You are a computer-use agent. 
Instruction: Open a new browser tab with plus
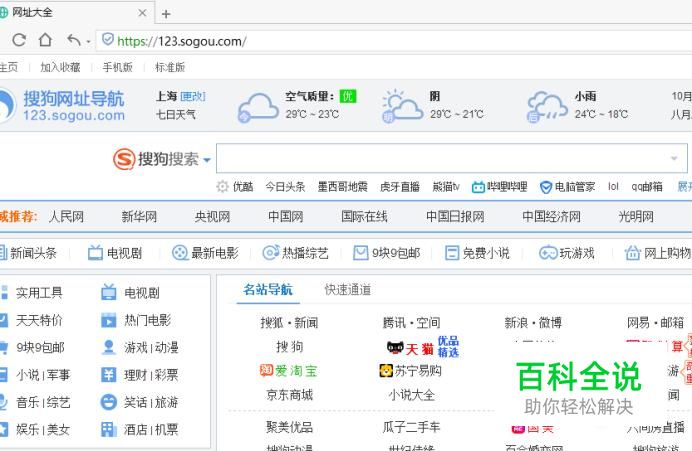coord(166,14)
